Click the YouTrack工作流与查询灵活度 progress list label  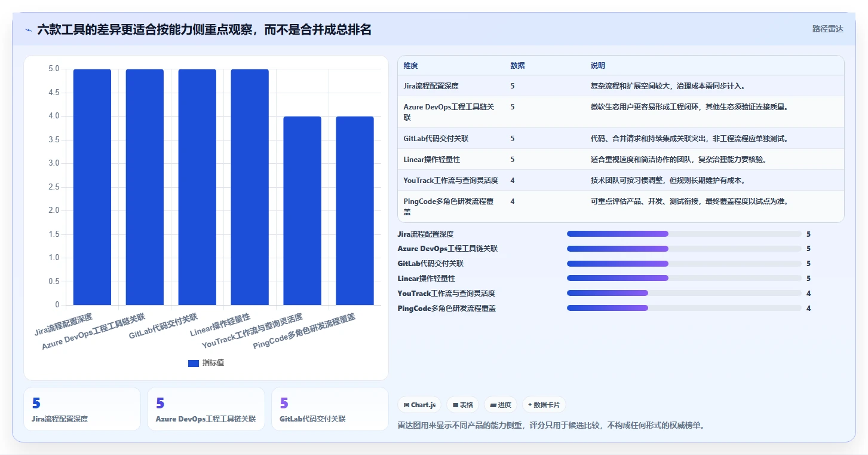pyautogui.click(x=446, y=293)
